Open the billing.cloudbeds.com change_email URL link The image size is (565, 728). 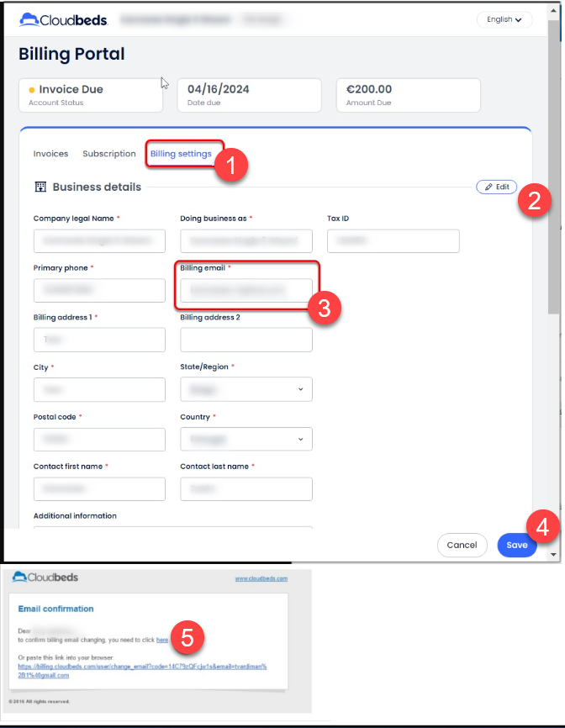[142, 671]
